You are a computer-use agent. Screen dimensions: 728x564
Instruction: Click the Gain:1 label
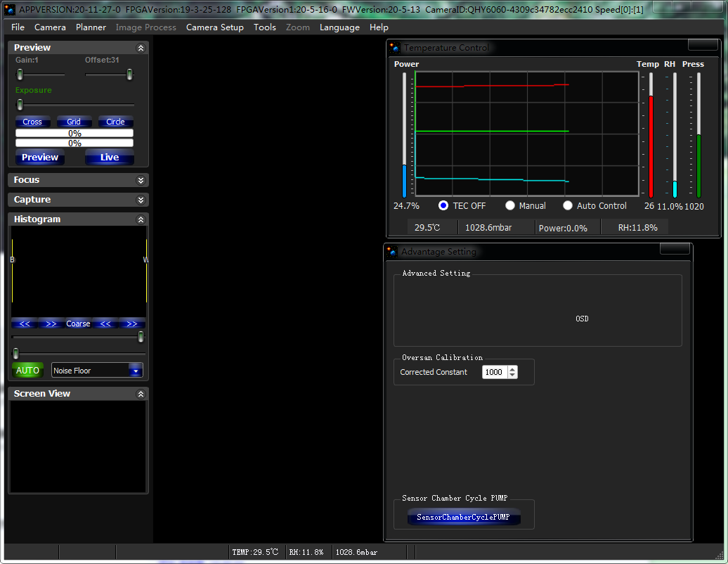(x=27, y=60)
